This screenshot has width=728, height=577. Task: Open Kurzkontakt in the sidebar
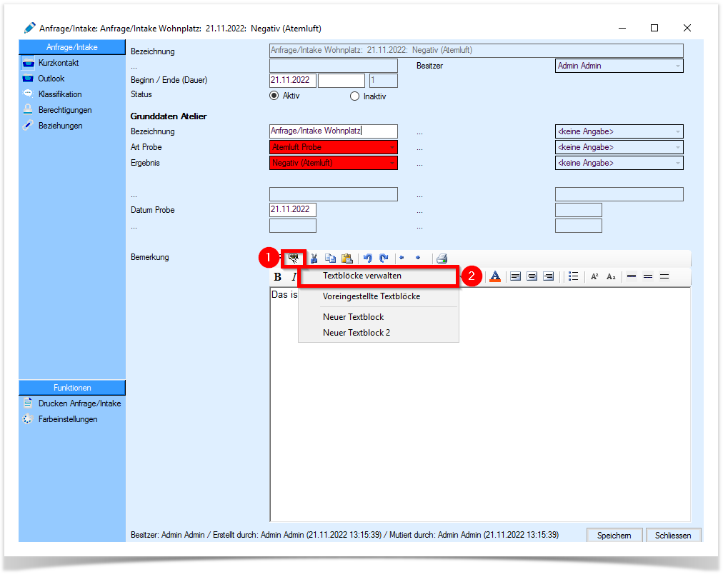pos(59,63)
